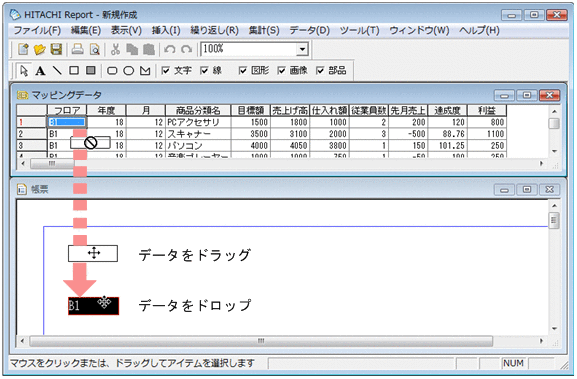Open the データ(D) menu
577x379 pixels.
(x=309, y=30)
